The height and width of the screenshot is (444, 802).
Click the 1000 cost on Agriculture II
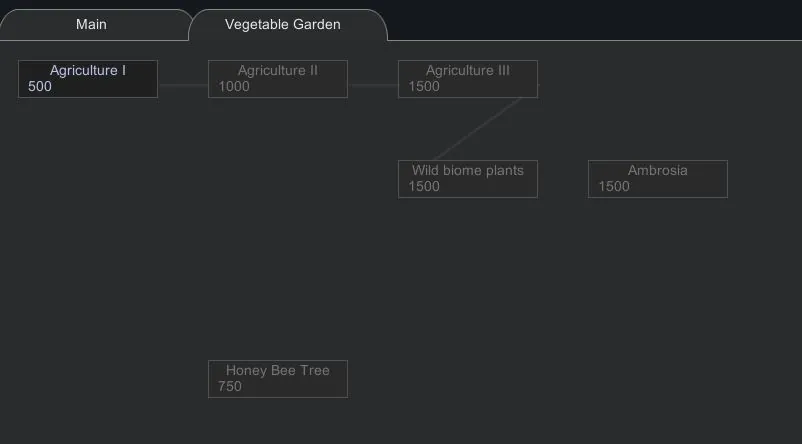234,87
